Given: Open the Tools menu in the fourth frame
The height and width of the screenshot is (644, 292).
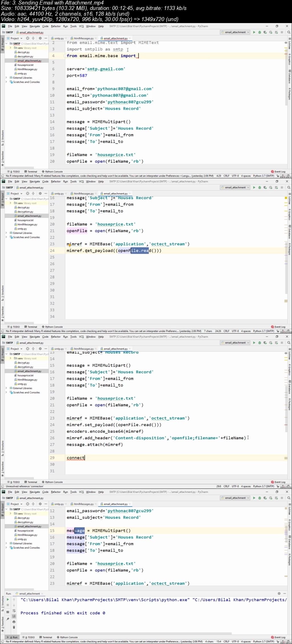Looking at the screenshot, I should point(73,492).
